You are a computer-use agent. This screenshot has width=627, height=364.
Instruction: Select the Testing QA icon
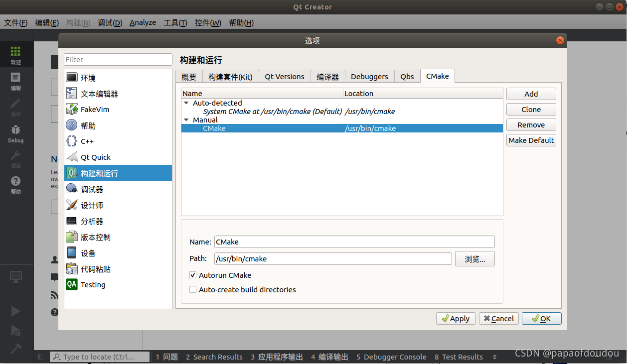click(x=72, y=285)
